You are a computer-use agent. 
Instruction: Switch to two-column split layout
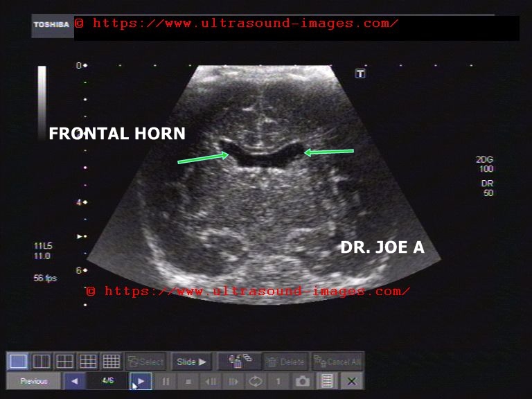coord(42,362)
